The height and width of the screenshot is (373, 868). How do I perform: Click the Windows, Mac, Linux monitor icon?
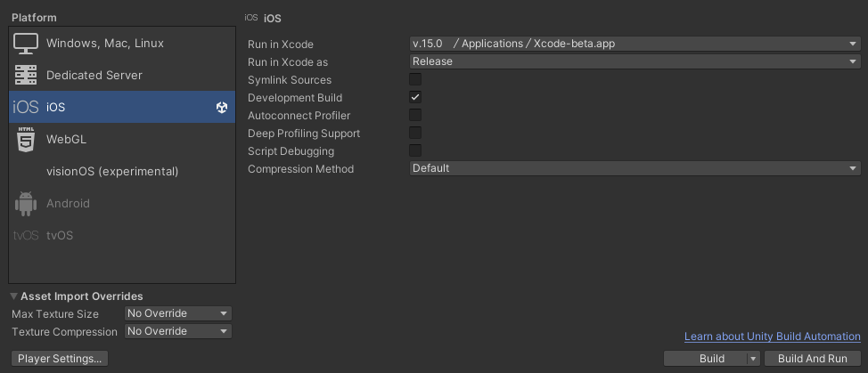pyautogui.click(x=26, y=43)
